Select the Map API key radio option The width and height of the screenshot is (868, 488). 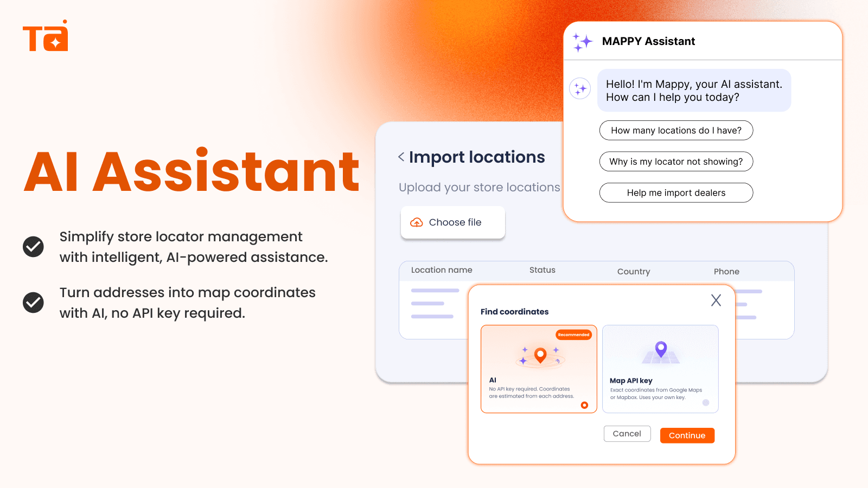point(706,402)
